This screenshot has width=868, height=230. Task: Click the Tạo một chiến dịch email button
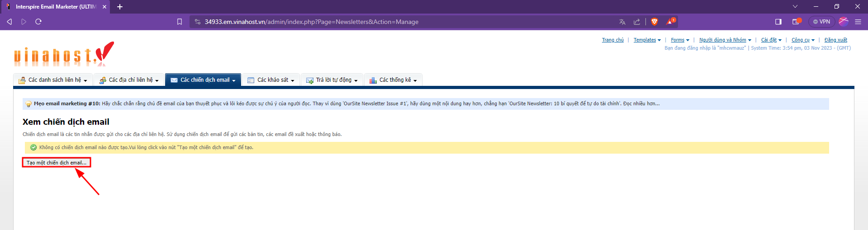[x=57, y=163]
